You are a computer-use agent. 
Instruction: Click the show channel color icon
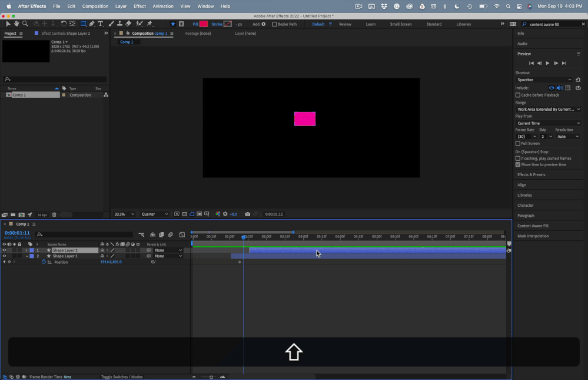(218, 214)
